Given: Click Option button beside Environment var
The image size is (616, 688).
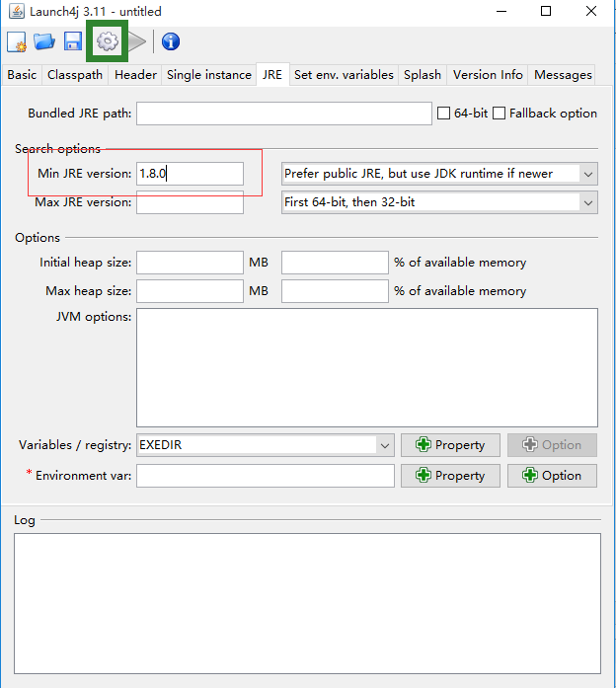Looking at the screenshot, I should tap(552, 476).
